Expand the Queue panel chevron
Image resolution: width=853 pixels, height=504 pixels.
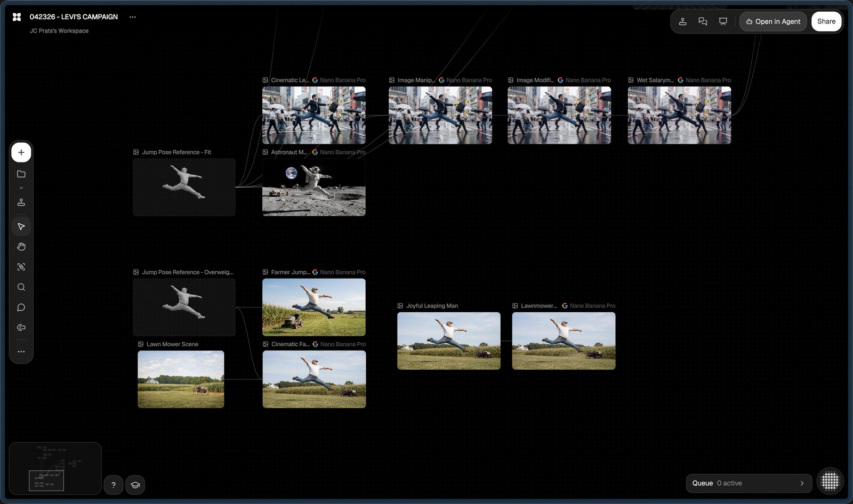click(x=802, y=483)
